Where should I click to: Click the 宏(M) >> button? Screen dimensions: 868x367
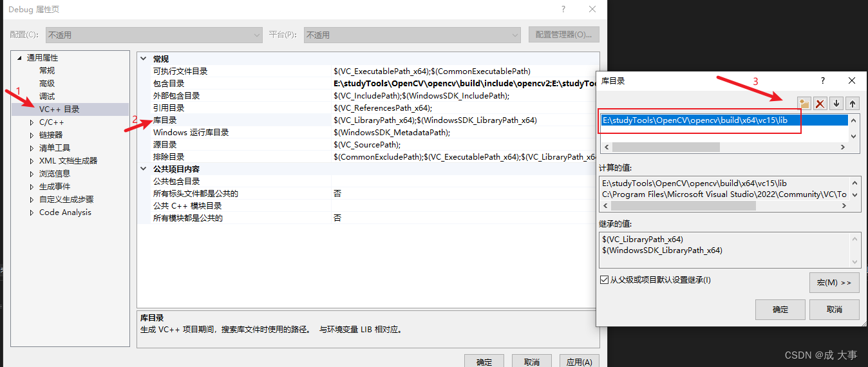pos(834,283)
